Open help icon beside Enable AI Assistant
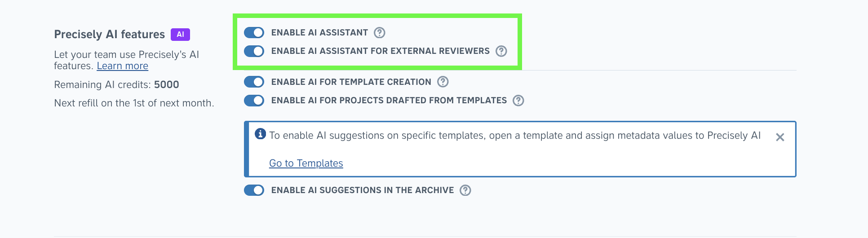The image size is (868, 238). click(x=380, y=33)
